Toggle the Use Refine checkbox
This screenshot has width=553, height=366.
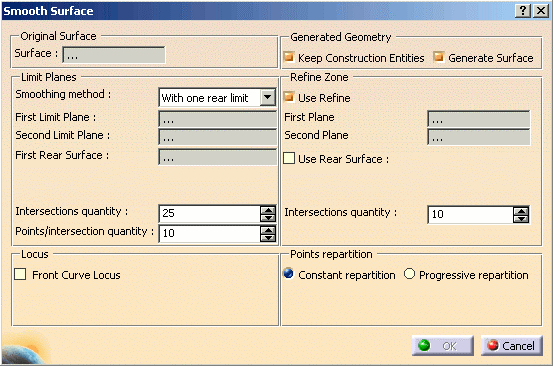click(289, 97)
